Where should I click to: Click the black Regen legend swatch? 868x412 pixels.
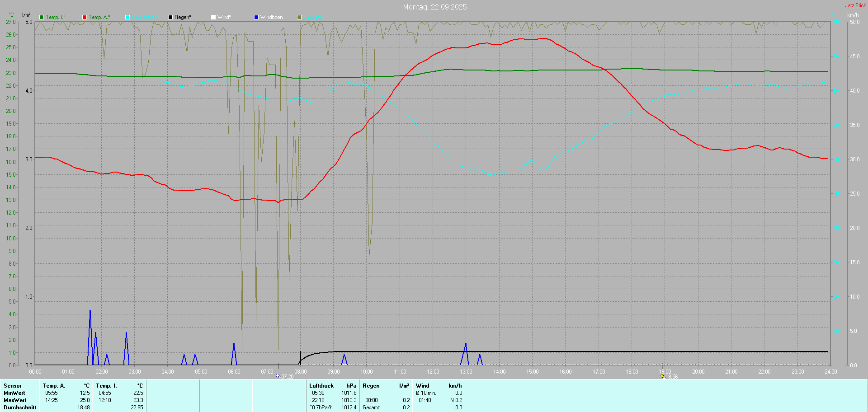click(170, 17)
